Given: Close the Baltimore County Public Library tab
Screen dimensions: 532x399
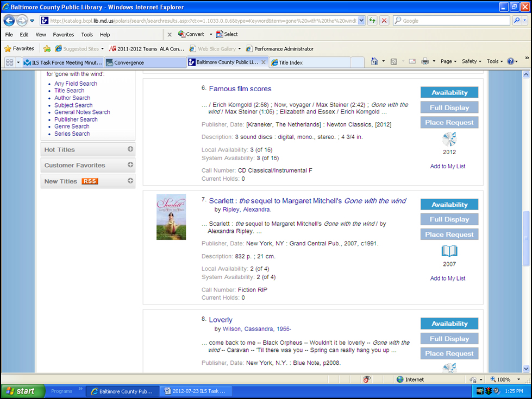Looking at the screenshot, I should (x=264, y=62).
